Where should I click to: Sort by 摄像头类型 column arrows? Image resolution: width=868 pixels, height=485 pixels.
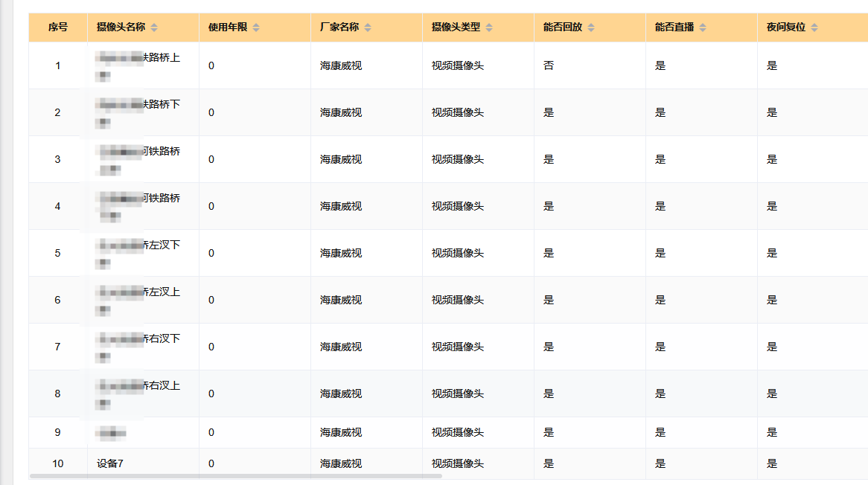click(x=489, y=28)
